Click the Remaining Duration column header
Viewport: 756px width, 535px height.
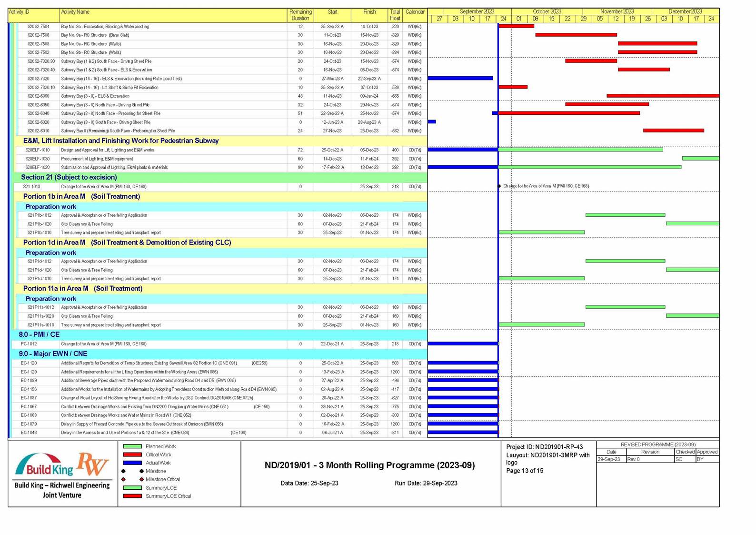pyautogui.click(x=300, y=15)
